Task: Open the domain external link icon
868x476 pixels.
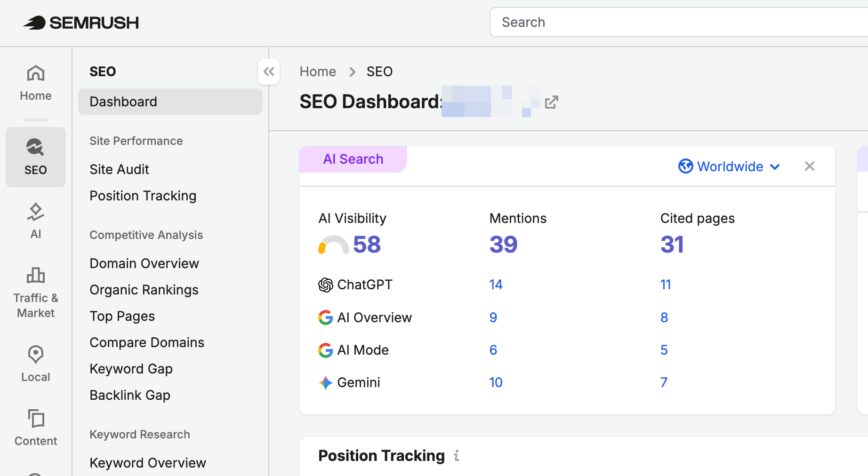Action: tap(551, 102)
